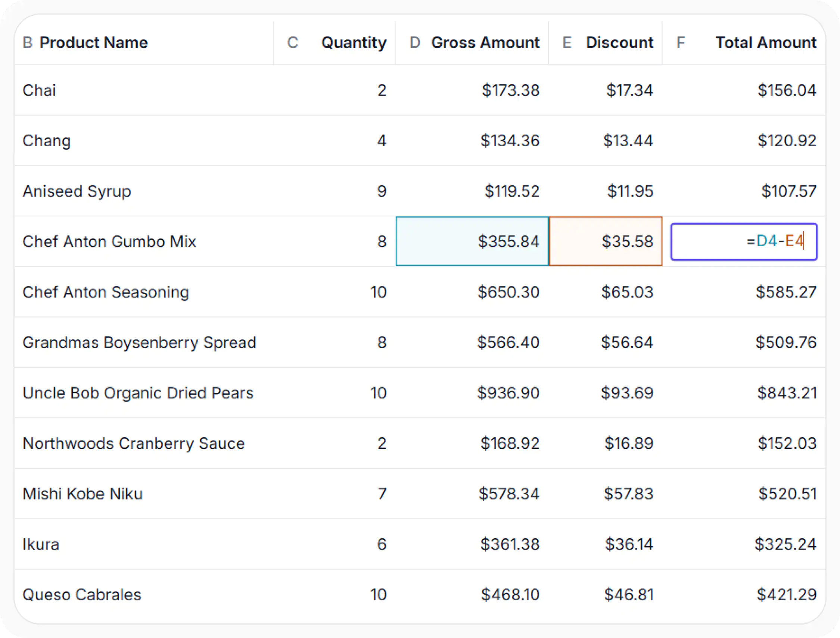Select highlighted discount $35.58

(x=606, y=241)
